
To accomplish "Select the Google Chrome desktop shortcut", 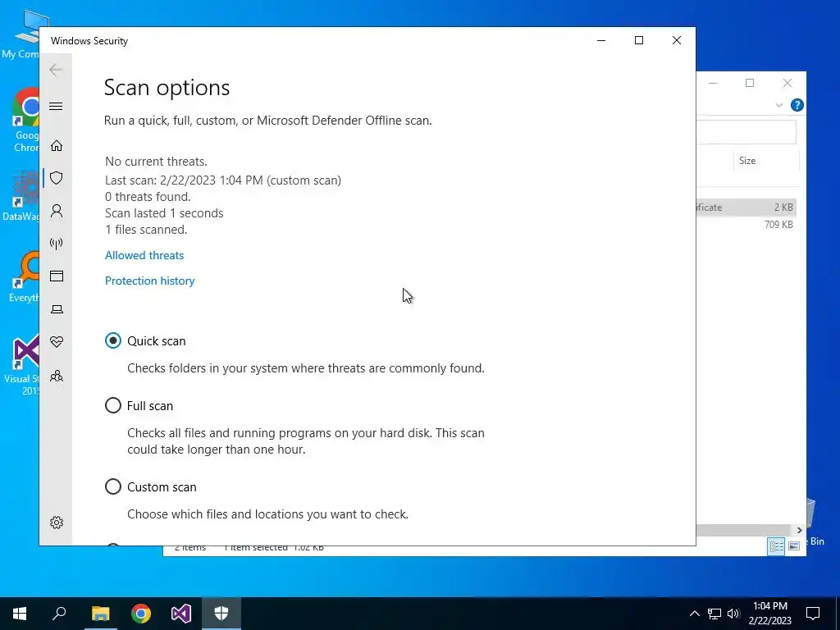I will tap(25, 121).
